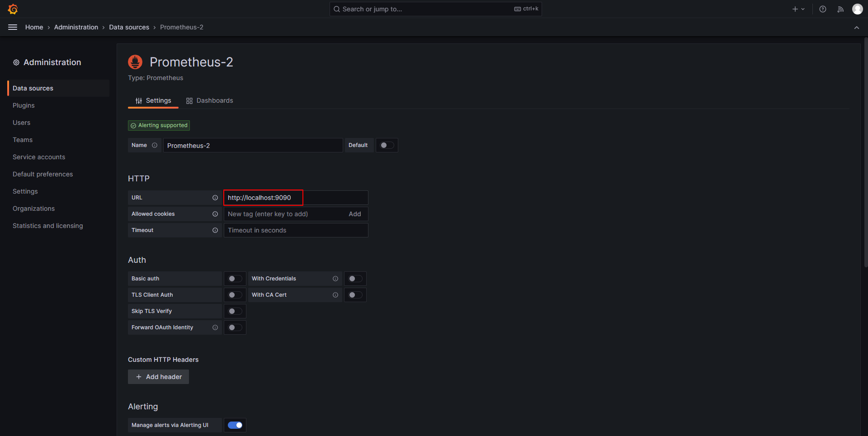Open the hamburger navigation menu
The height and width of the screenshot is (436, 868).
click(x=13, y=27)
